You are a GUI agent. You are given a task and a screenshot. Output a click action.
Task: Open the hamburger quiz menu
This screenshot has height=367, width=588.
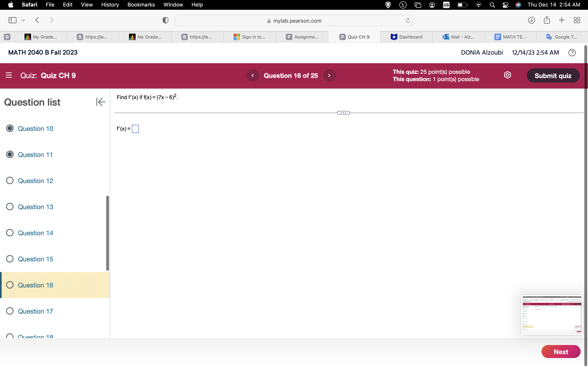(9, 75)
